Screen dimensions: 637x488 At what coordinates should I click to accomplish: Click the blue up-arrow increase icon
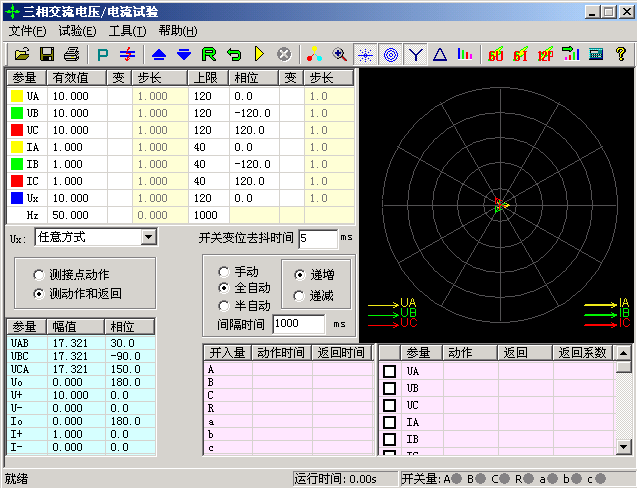tap(159, 54)
